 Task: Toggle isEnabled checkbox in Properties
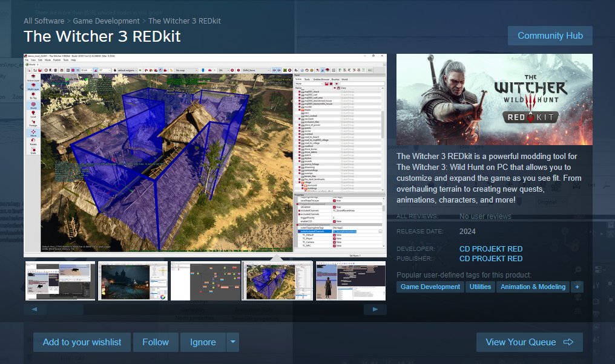[335, 207]
